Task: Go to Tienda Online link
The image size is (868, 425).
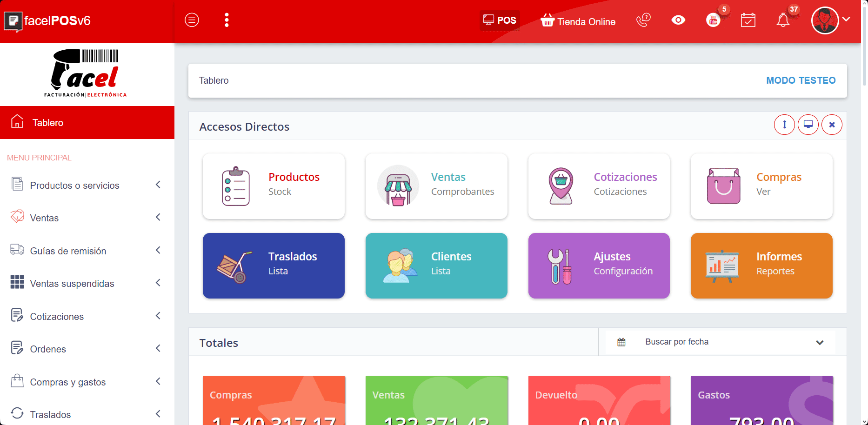Action: 578,21
